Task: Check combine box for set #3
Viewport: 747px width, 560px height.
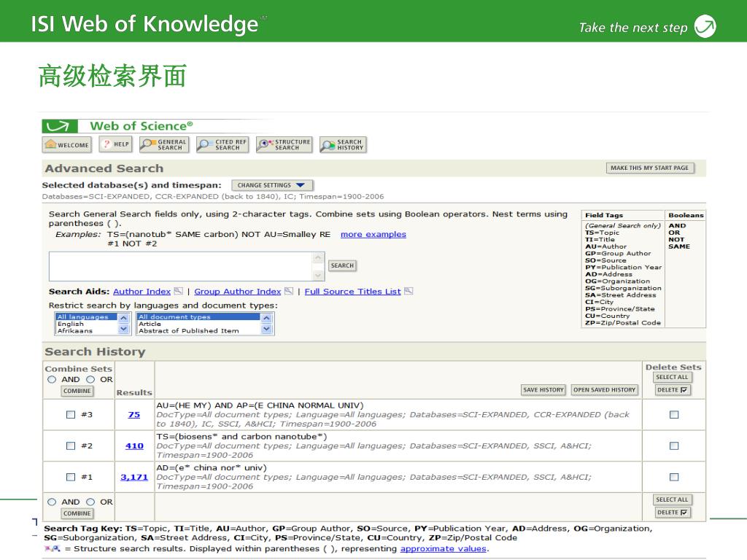Action: [71, 415]
